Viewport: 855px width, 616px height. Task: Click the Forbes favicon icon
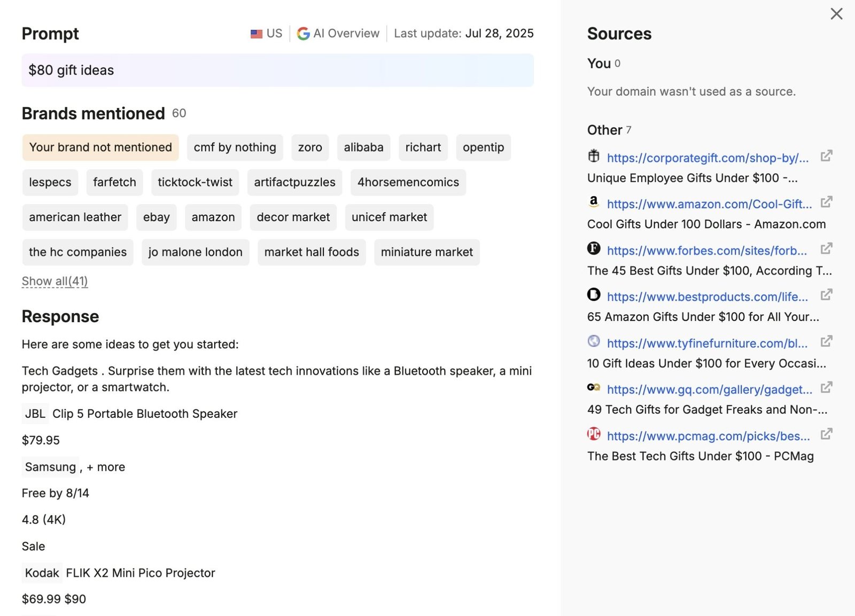pyautogui.click(x=594, y=248)
